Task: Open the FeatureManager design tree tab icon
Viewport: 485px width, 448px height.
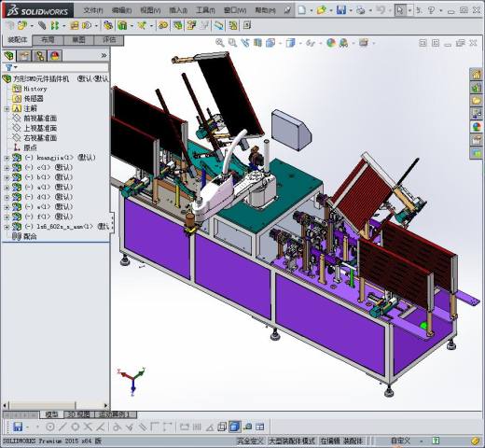Action: (9, 56)
